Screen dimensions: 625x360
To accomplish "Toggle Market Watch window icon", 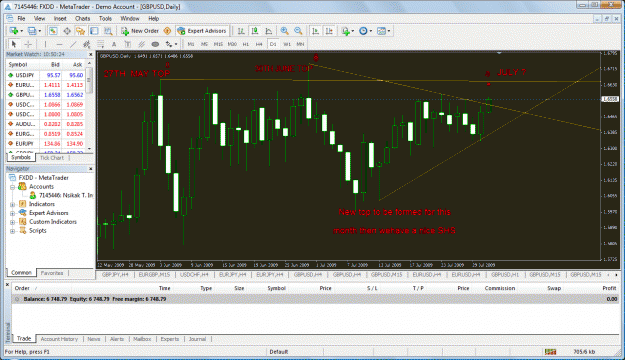I will [53, 31].
